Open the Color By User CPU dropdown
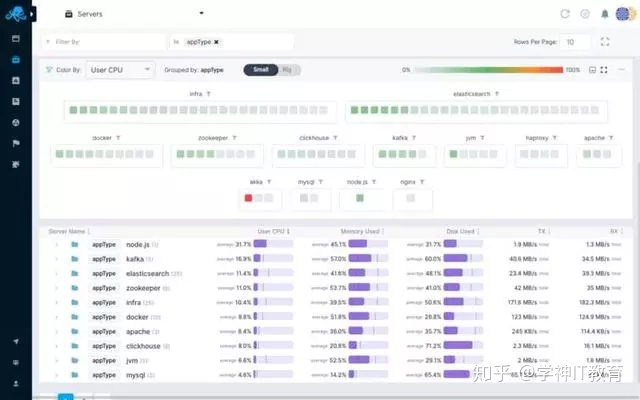 [120, 70]
